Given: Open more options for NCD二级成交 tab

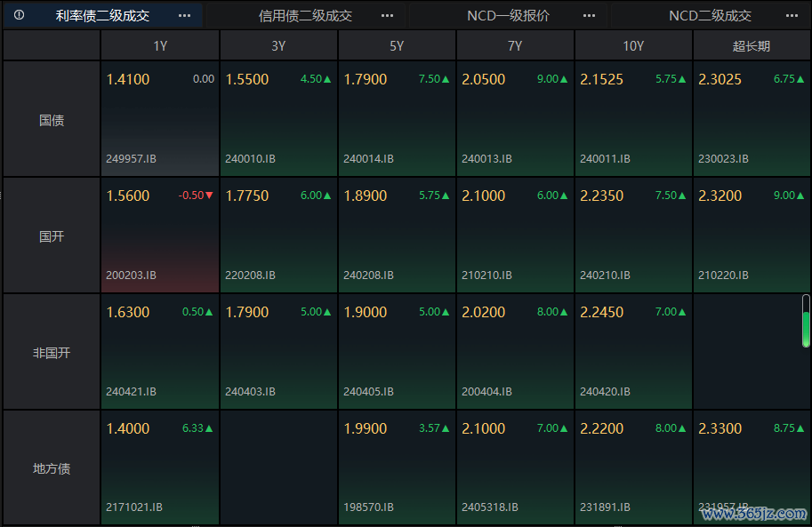Looking at the screenshot, I should point(792,15).
